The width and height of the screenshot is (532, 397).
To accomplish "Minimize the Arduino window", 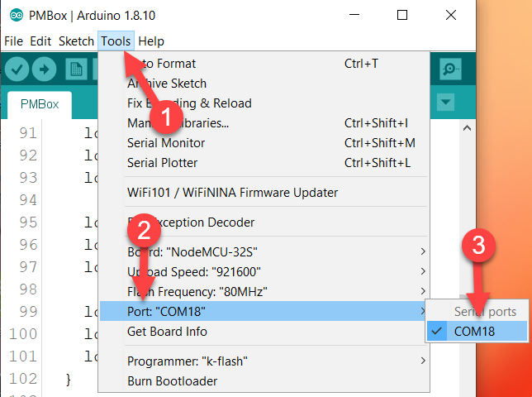I will [354, 15].
